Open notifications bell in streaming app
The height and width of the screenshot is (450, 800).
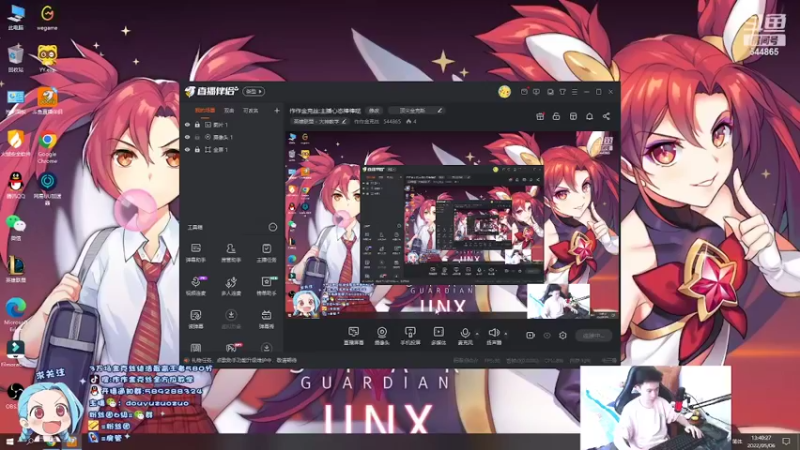(x=589, y=116)
